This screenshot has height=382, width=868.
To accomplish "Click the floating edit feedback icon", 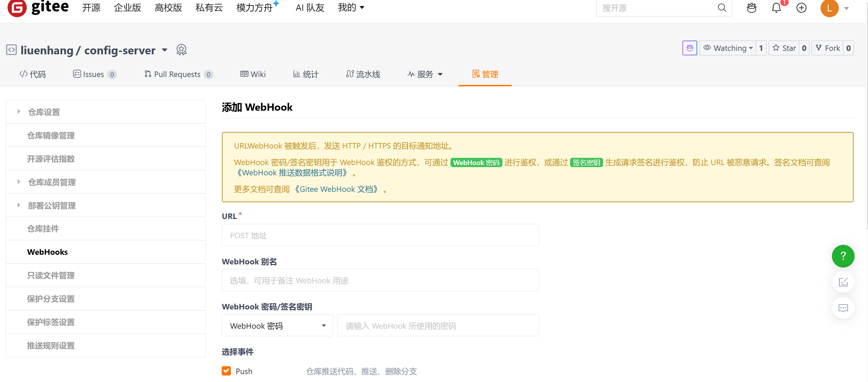I will tap(843, 282).
